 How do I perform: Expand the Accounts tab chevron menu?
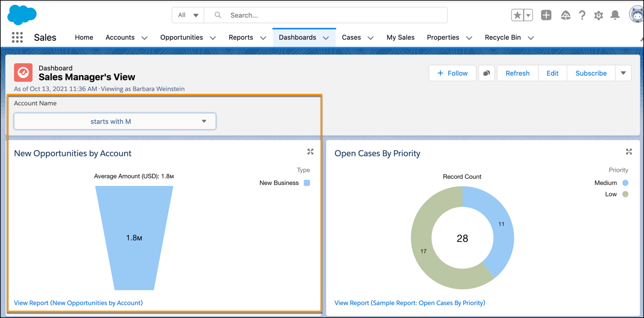click(x=144, y=38)
